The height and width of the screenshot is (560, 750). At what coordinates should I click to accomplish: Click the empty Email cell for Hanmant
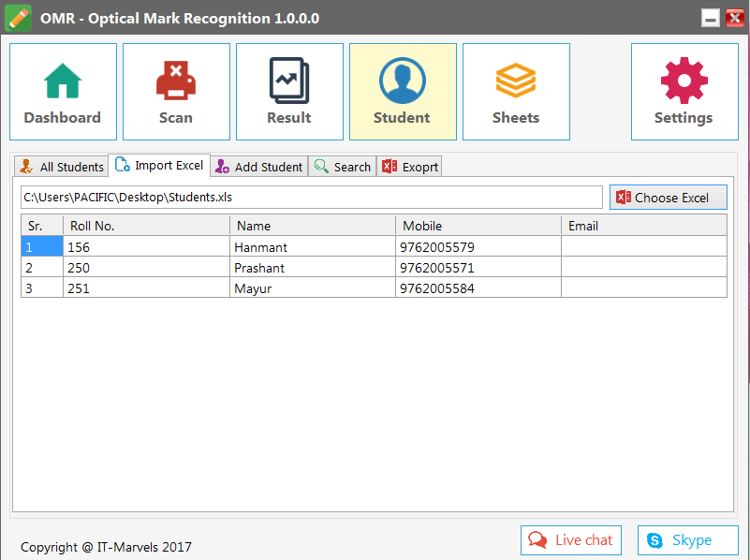(x=644, y=246)
